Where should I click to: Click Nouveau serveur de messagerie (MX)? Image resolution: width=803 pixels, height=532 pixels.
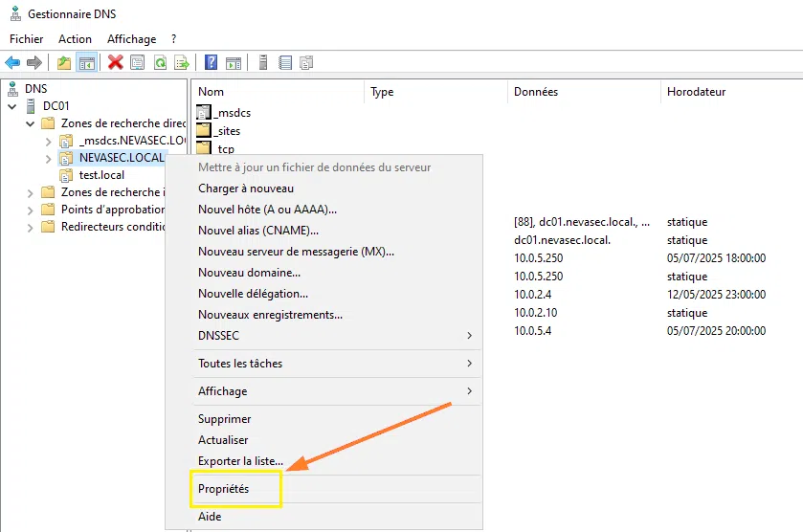coord(296,252)
